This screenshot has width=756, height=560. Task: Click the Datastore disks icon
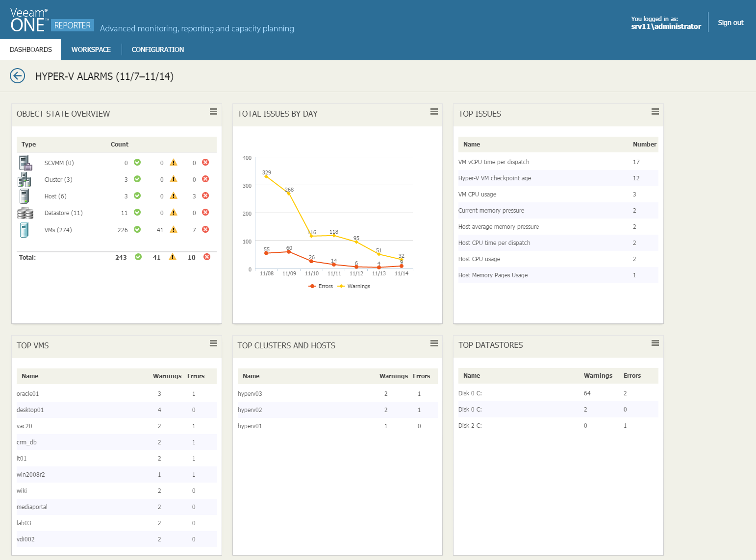coord(25,213)
